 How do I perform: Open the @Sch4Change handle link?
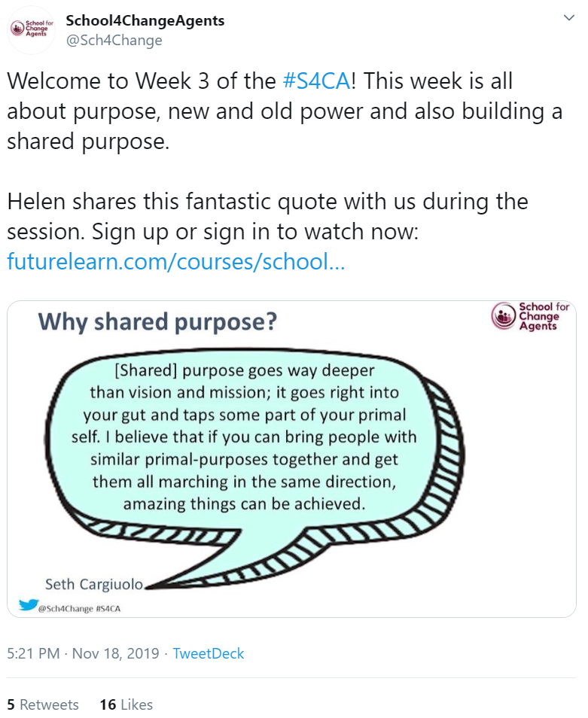[x=114, y=41]
